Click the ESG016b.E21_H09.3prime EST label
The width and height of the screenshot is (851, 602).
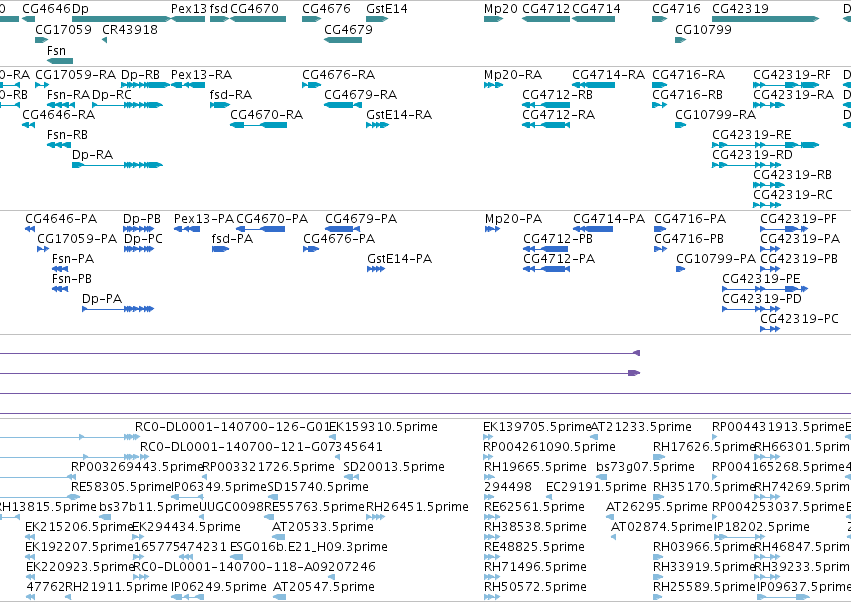click(309, 547)
